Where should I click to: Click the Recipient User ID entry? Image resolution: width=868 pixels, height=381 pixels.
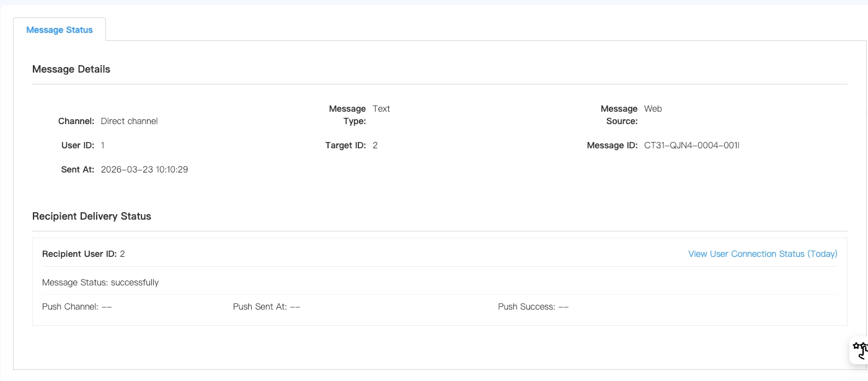(x=83, y=254)
